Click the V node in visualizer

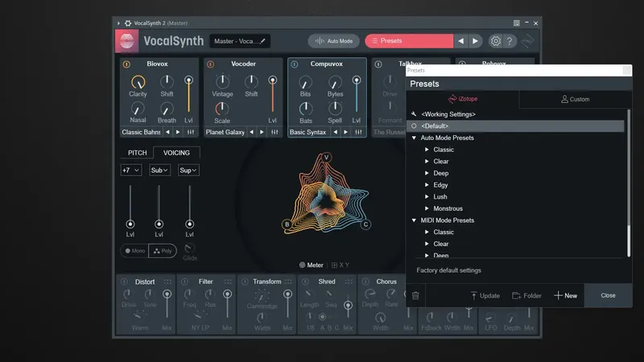click(326, 157)
